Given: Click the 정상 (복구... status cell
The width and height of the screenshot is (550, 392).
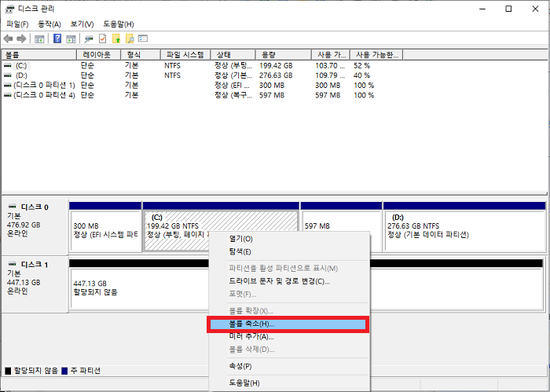Looking at the screenshot, I should [x=233, y=95].
